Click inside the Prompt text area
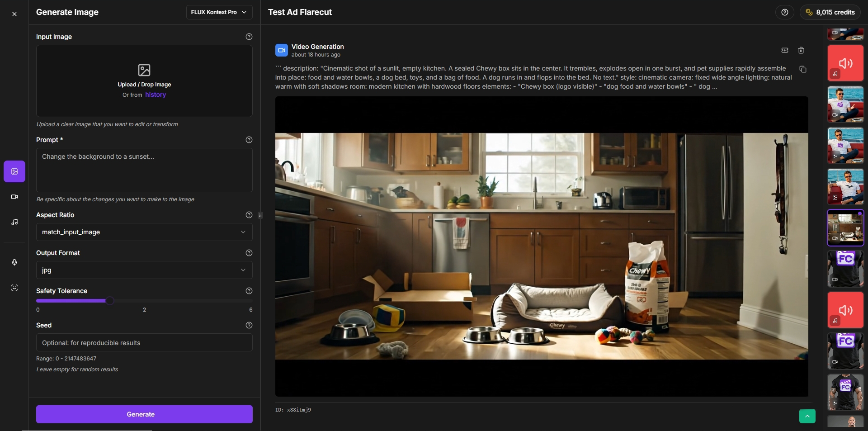This screenshot has width=868, height=431. pyautogui.click(x=144, y=170)
